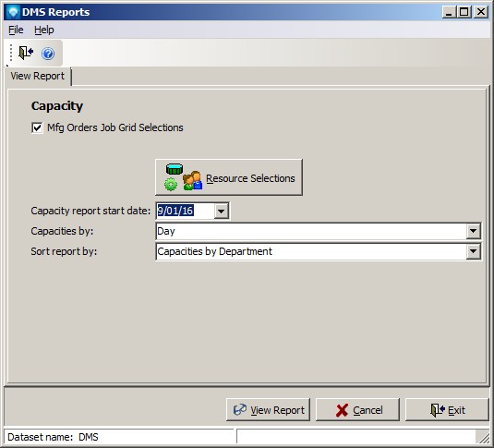This screenshot has height=448, width=494.
Task: Click the door icon on the Exit button
Action: click(438, 410)
